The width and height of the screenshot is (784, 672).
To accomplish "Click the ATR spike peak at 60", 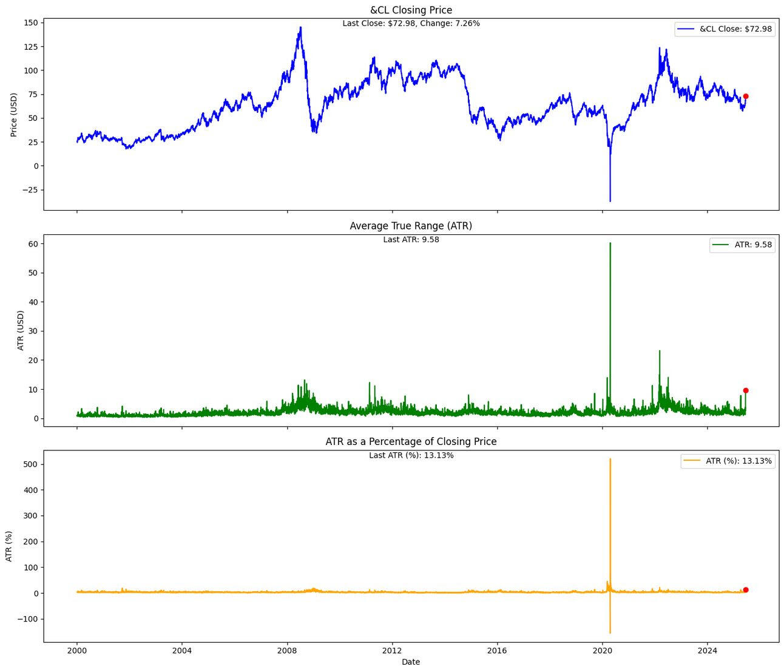I will 610,244.
